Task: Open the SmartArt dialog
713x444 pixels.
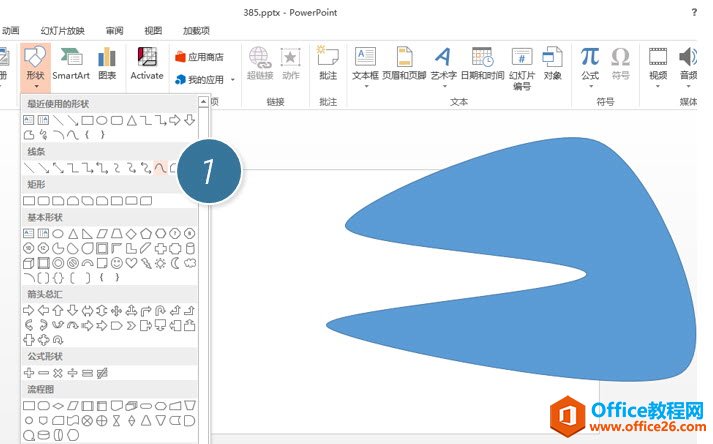Action: [71, 64]
